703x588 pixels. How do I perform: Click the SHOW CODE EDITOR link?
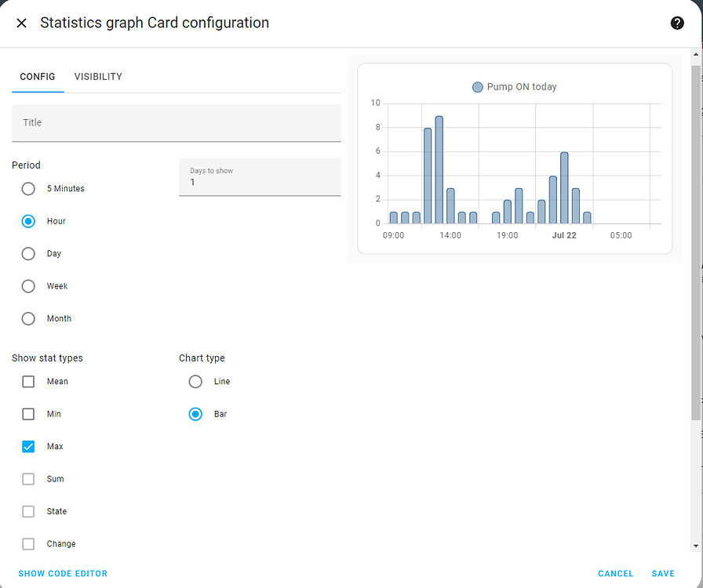[63, 573]
